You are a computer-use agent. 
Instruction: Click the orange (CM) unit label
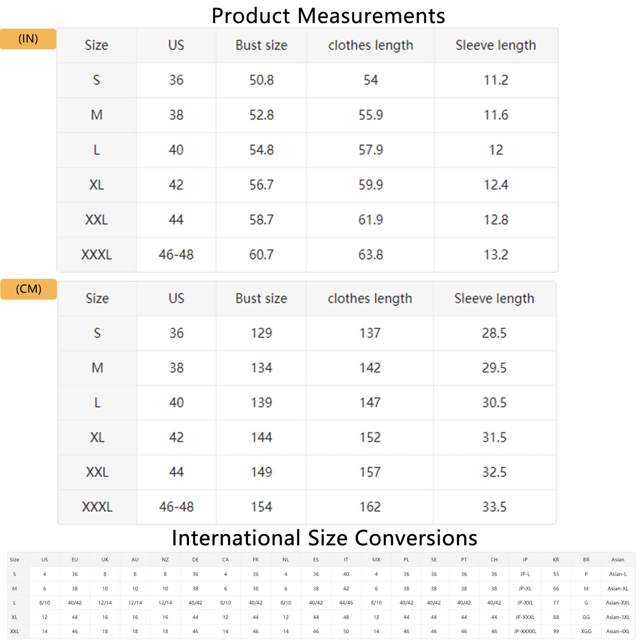29,289
